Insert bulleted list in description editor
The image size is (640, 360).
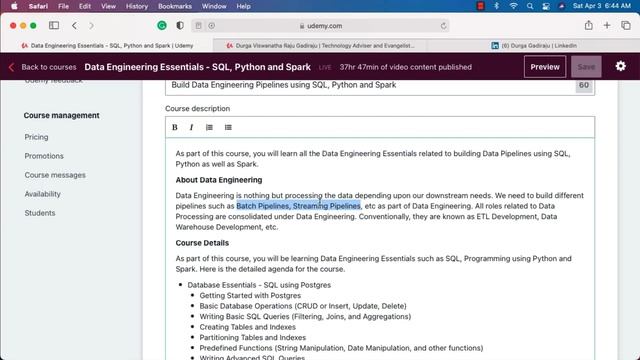pyautogui.click(x=228, y=127)
